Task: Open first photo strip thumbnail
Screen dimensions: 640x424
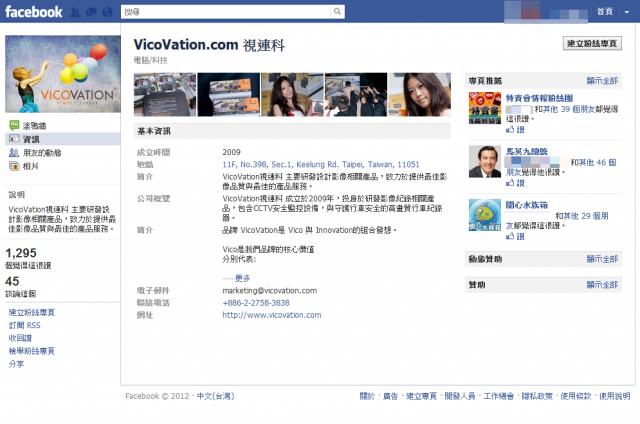Action: pyautogui.click(x=165, y=95)
